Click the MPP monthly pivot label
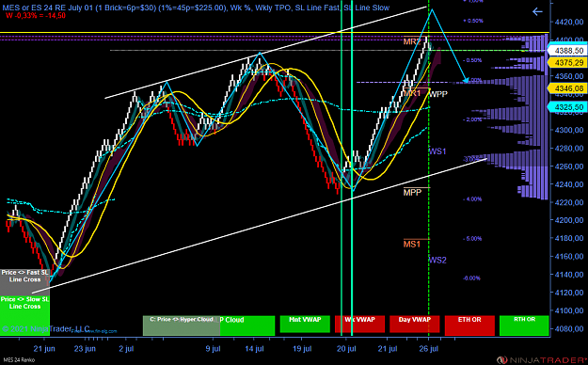 coord(412,193)
